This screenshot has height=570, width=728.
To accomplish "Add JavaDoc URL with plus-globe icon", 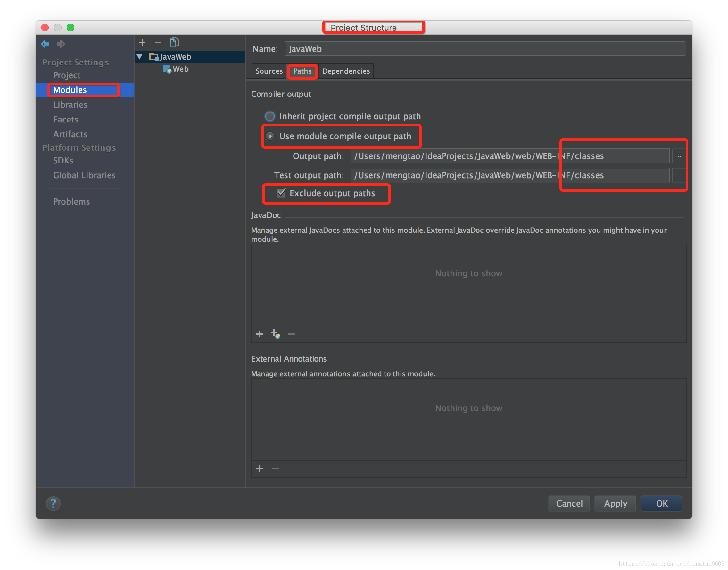I will pos(276,334).
